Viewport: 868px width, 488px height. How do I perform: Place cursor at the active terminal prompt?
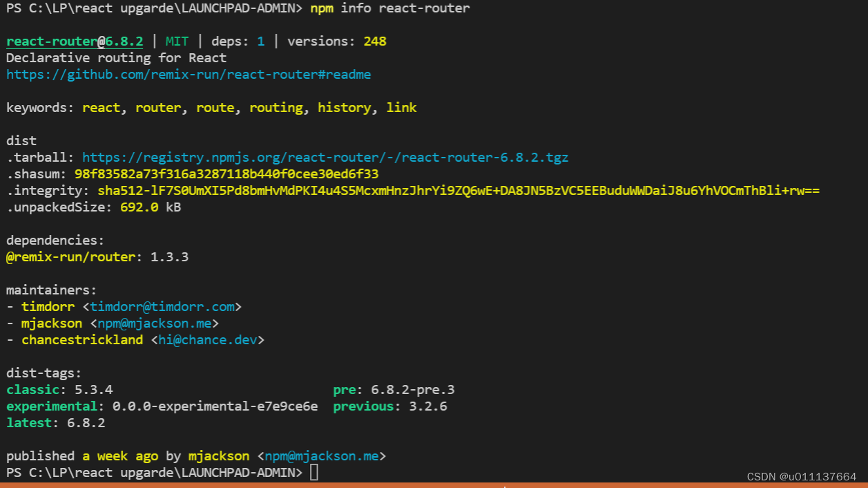point(315,472)
